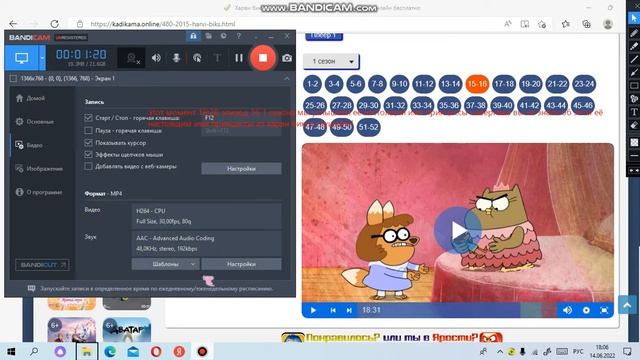The height and width of the screenshot is (360, 640).
Task: Toggle Пауза hotkey checkbox
Action: [88, 131]
